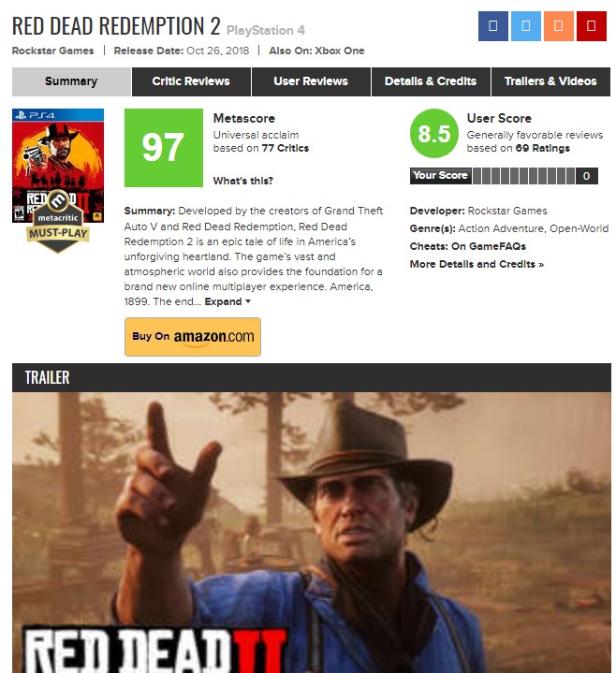Open the Details & Credits tab
Image resolution: width=616 pixels, height=673 pixels.
click(431, 81)
